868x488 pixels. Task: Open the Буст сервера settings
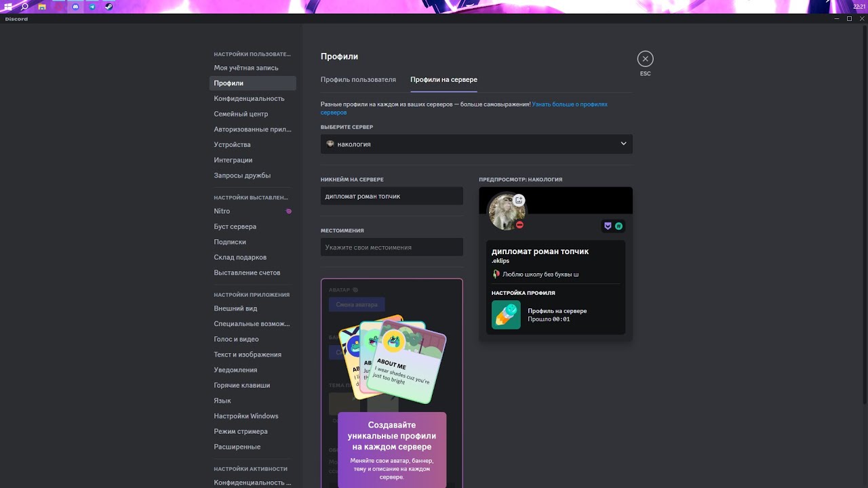(x=252, y=226)
